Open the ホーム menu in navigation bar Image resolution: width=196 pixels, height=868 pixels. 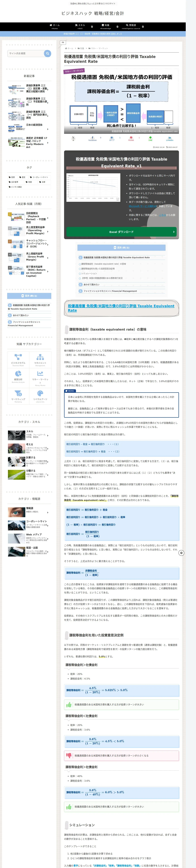tap(55, 27)
